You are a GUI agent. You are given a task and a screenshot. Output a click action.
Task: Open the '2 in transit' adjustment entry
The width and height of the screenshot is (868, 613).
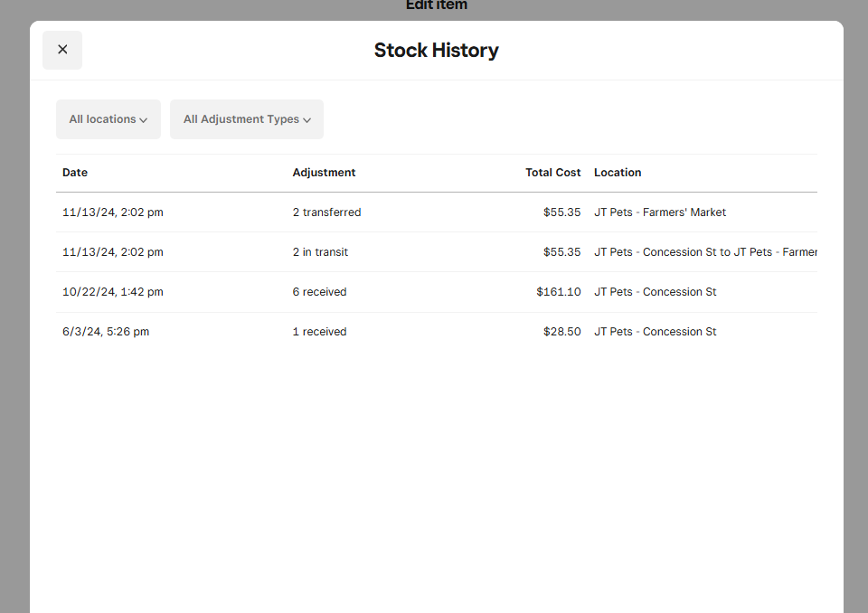pos(320,251)
